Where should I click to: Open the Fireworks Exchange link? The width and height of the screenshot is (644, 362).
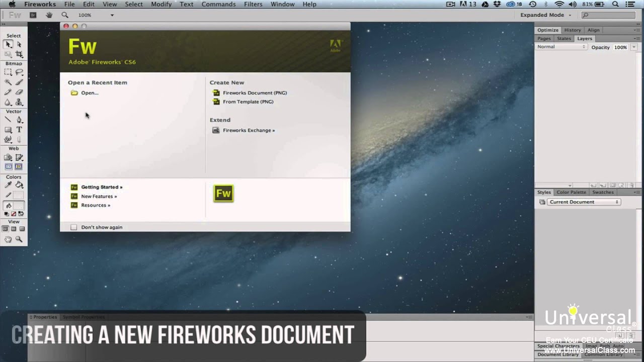pyautogui.click(x=249, y=130)
